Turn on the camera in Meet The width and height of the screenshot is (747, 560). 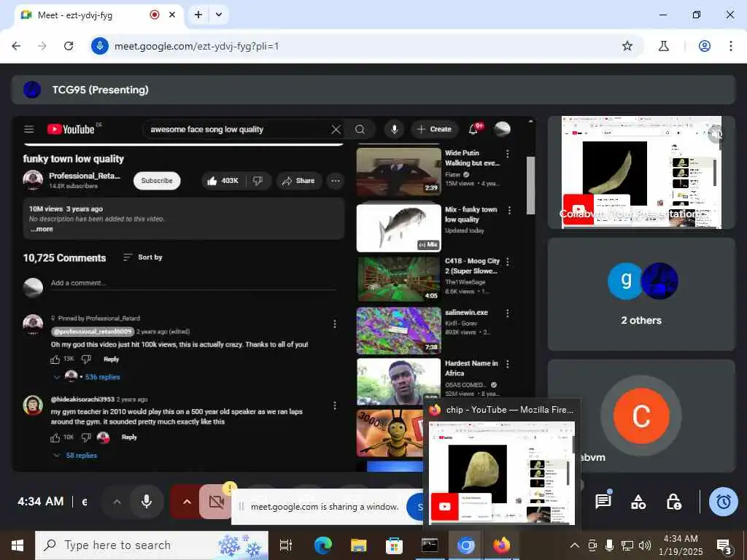216,502
